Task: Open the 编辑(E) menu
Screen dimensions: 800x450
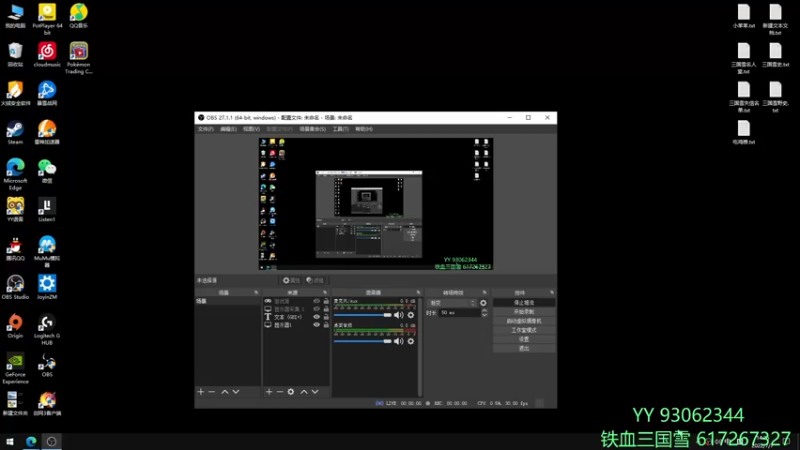Action: coord(228,129)
